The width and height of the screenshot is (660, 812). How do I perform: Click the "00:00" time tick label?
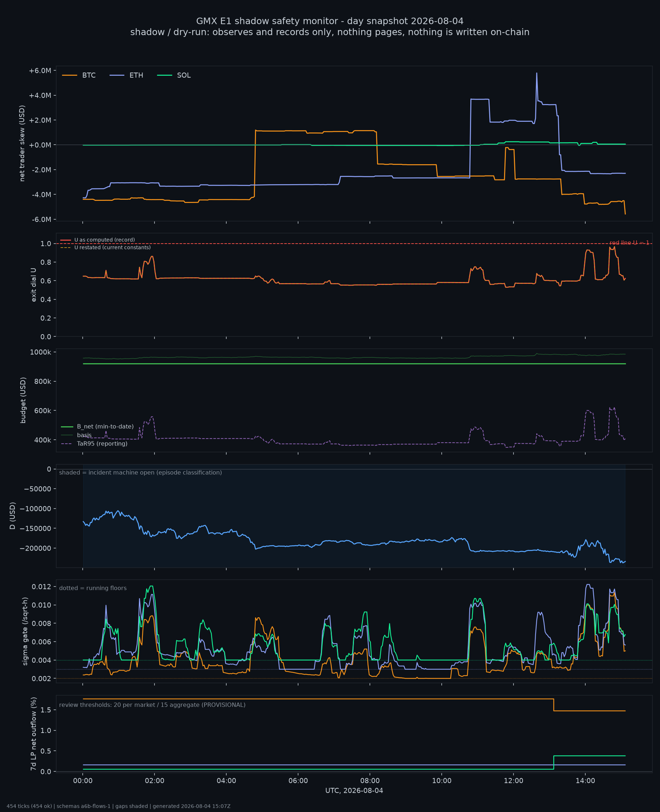coord(83,781)
